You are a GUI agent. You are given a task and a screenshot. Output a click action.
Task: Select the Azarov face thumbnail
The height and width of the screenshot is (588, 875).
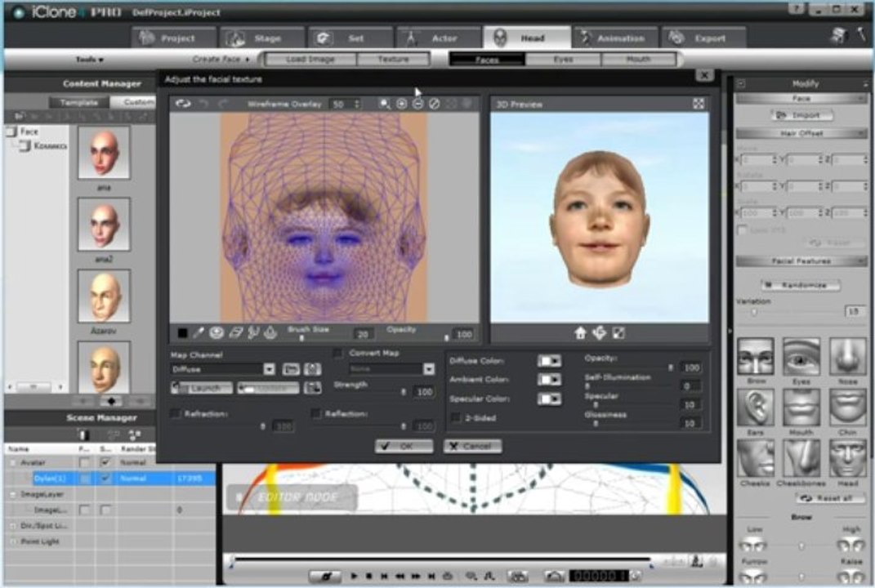104,296
